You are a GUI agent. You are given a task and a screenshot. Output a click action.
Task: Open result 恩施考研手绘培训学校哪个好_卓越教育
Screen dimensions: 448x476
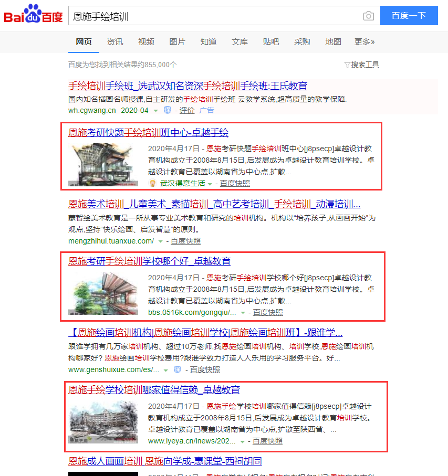tap(150, 261)
